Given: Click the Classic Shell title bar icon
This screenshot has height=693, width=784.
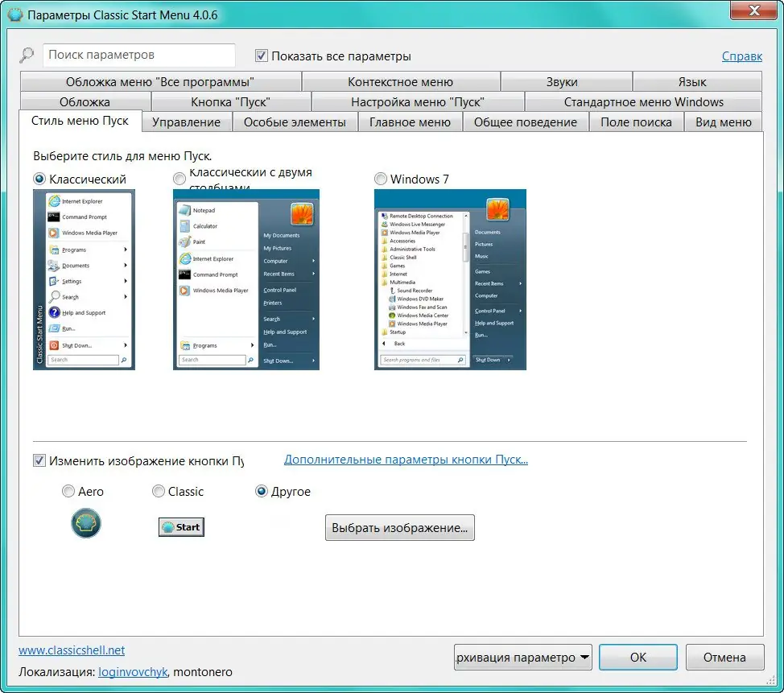Looking at the screenshot, I should [x=15, y=14].
